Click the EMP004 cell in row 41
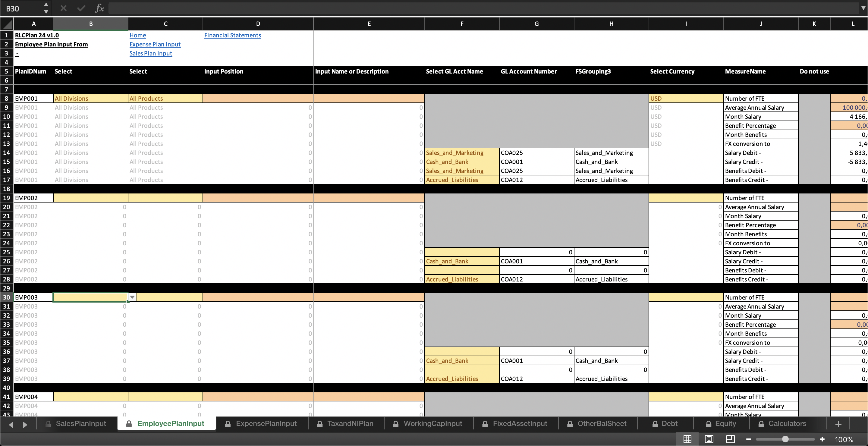The height and width of the screenshot is (446, 868). tap(33, 397)
